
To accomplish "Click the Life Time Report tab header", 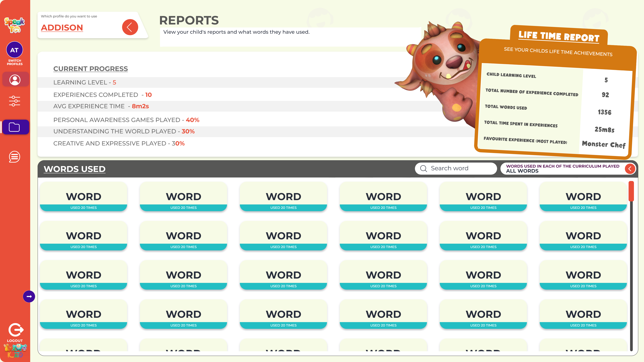I will click(x=559, y=37).
